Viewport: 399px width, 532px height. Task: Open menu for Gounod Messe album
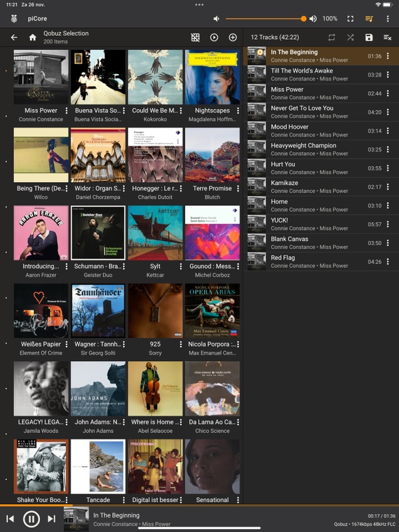point(238,267)
